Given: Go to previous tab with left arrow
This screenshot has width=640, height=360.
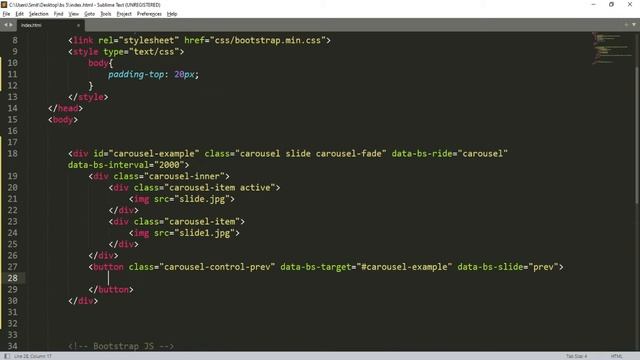Looking at the screenshot, I should coord(6,25).
